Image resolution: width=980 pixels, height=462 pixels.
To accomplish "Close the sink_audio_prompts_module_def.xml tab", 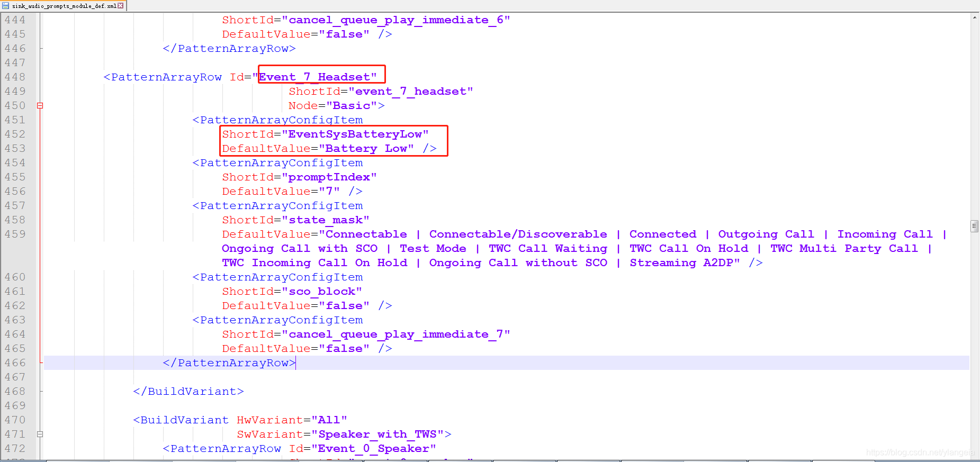I will coord(121,6).
